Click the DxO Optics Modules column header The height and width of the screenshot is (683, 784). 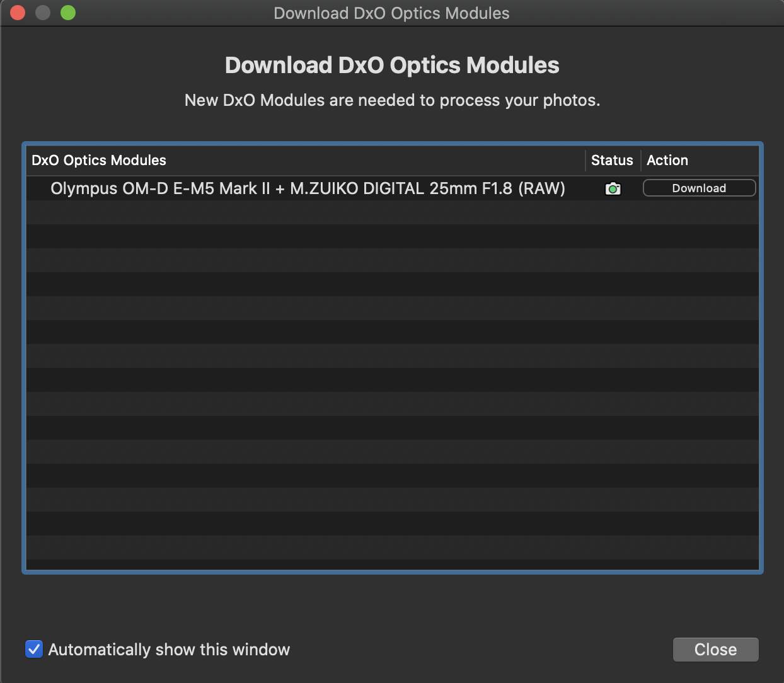click(306, 160)
